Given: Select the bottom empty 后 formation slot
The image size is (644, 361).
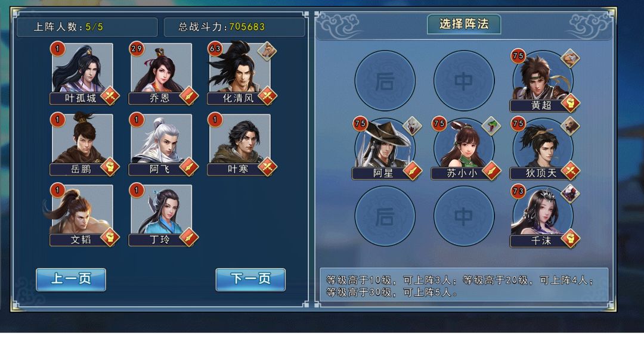Looking at the screenshot, I should pyautogui.click(x=385, y=216).
